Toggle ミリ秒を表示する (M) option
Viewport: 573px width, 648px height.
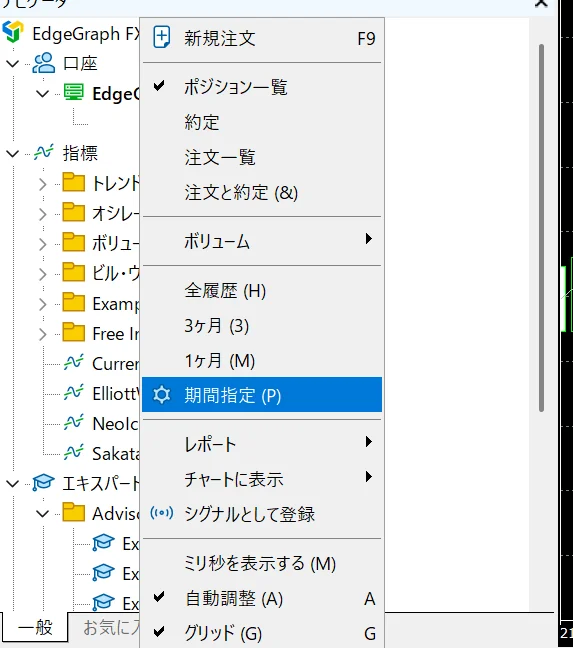pos(262,563)
